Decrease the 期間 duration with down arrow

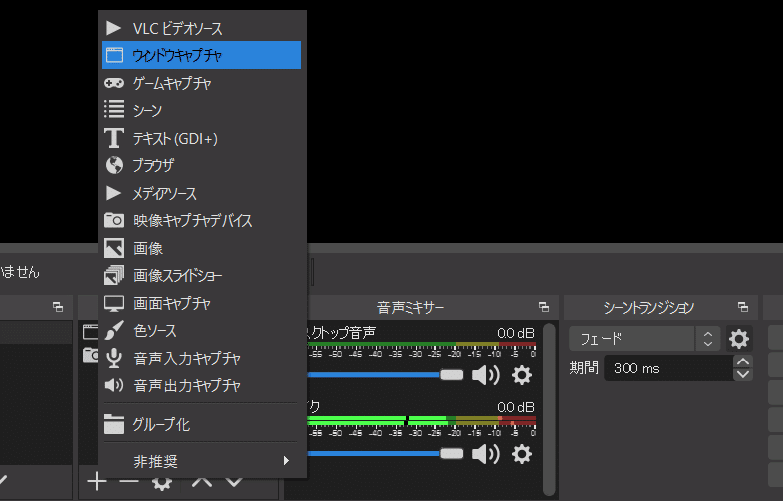tap(743, 374)
